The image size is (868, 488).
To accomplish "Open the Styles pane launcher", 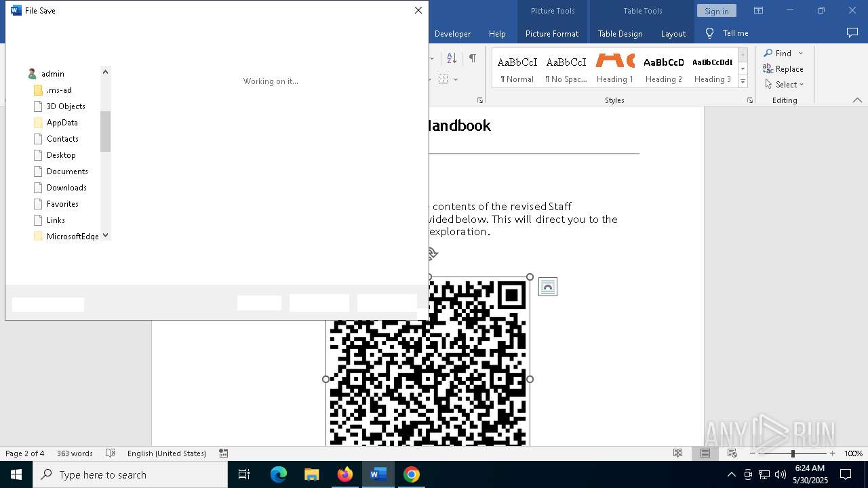I will click(749, 100).
